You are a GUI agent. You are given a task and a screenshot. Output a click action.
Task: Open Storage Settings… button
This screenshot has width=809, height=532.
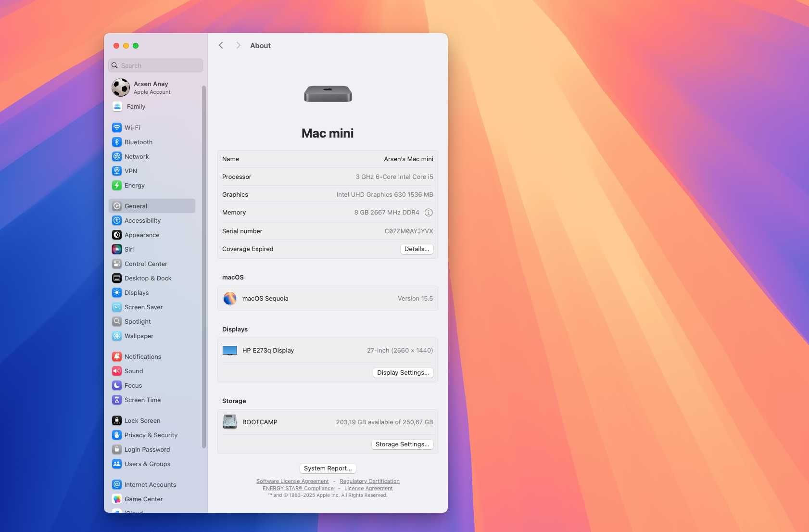point(402,444)
